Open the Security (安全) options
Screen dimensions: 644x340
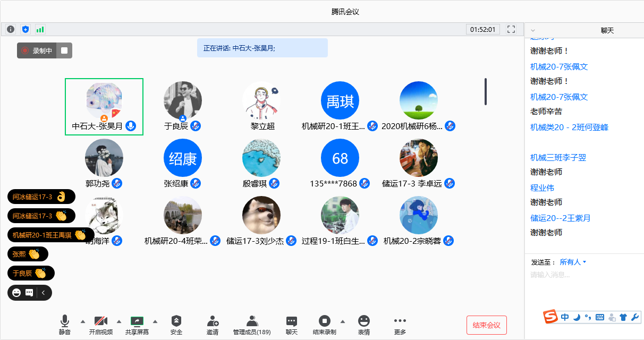(x=176, y=325)
